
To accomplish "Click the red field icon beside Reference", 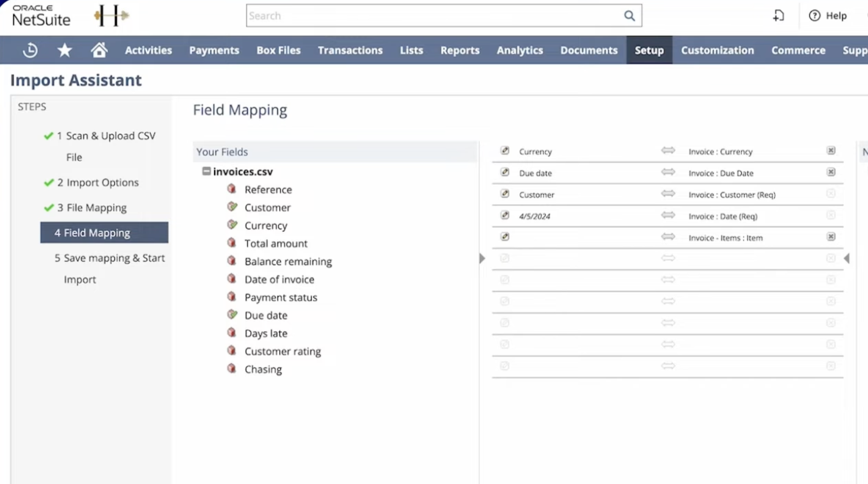I will (232, 188).
